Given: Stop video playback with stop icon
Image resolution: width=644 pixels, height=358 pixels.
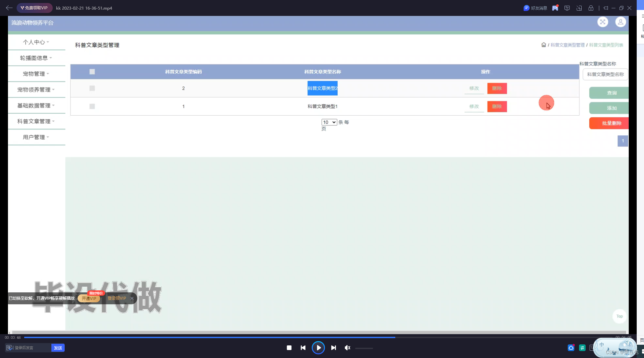Looking at the screenshot, I should point(289,348).
